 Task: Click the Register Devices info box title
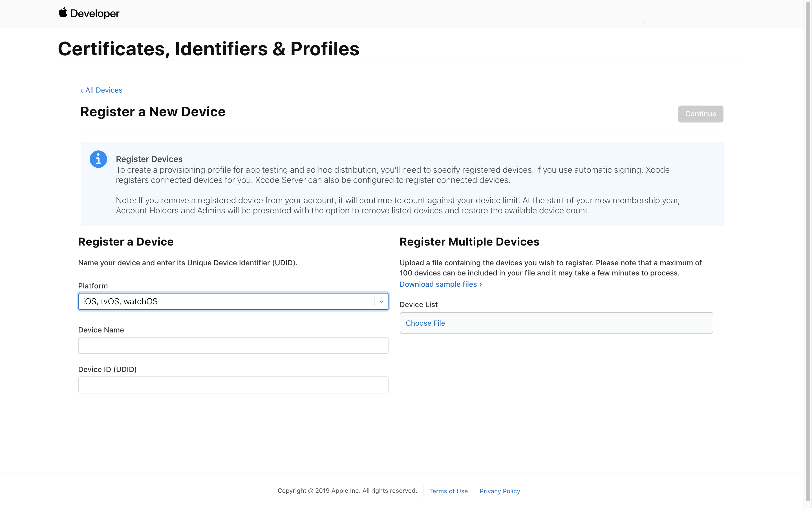click(x=149, y=159)
